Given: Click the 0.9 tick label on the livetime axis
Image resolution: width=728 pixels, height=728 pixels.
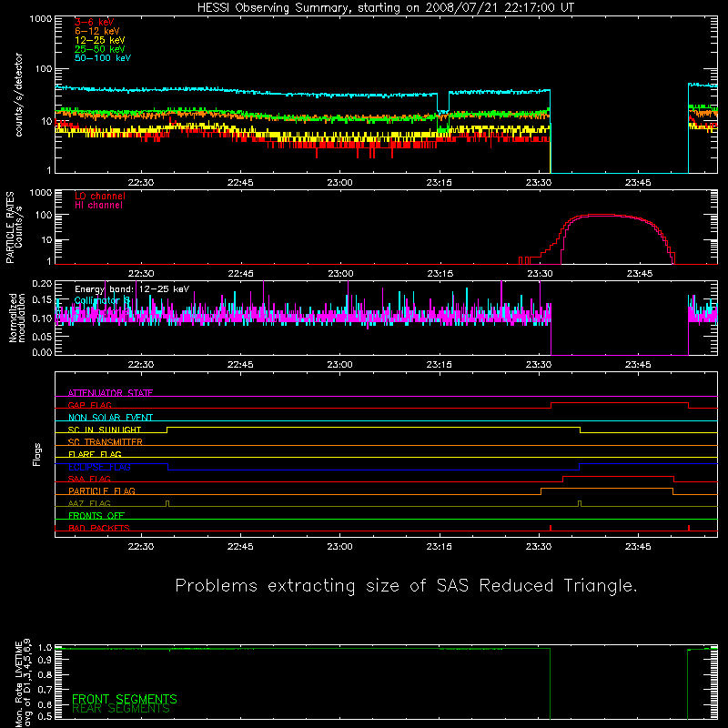Looking at the screenshot, I should (45, 660).
